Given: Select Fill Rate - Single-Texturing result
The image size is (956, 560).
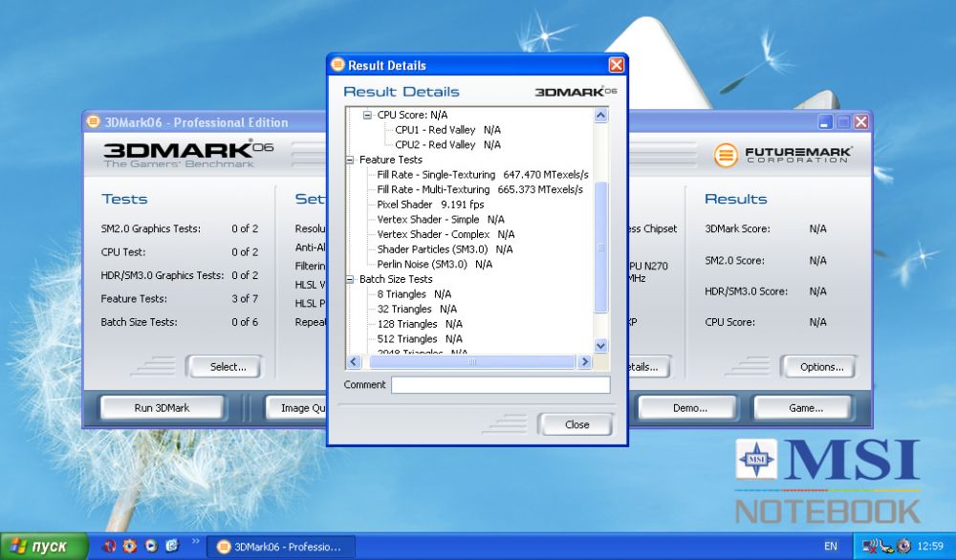Looking at the screenshot, I should point(483,174).
